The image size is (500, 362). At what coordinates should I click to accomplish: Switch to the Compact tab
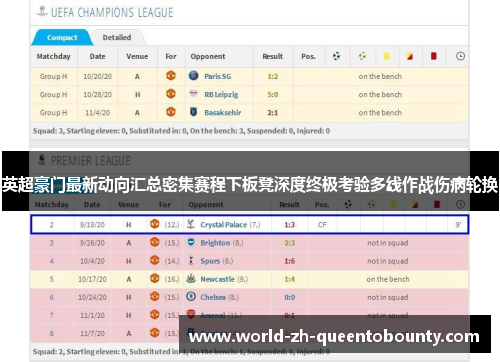(x=62, y=37)
